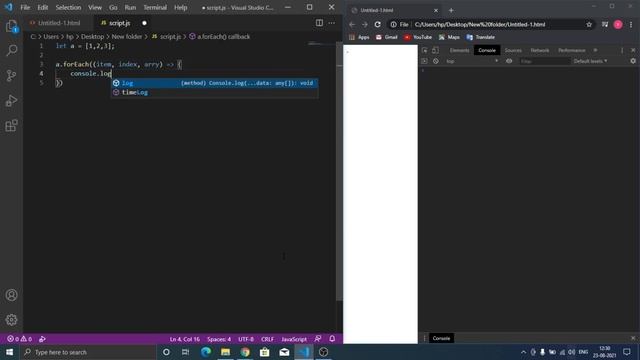Viewport: 640px width, 360px height.
Task: Select log autocomplete suggestion
Action: click(x=215, y=83)
